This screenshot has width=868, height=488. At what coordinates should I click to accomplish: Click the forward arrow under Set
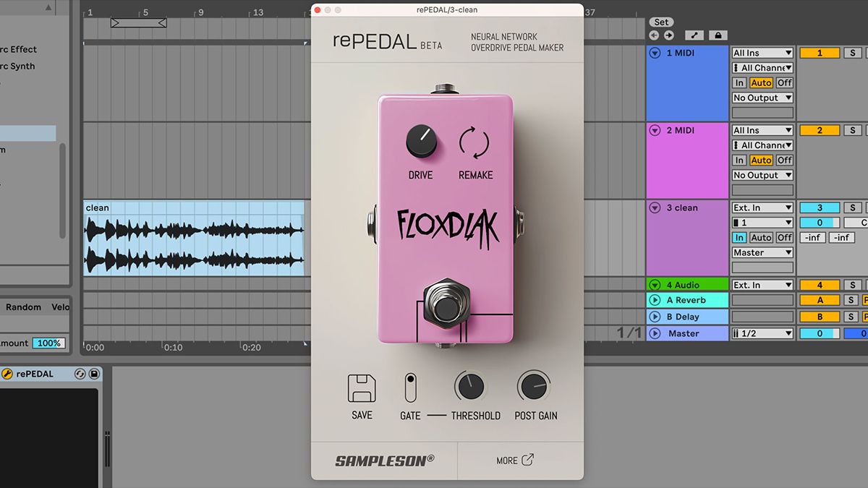[x=668, y=35]
